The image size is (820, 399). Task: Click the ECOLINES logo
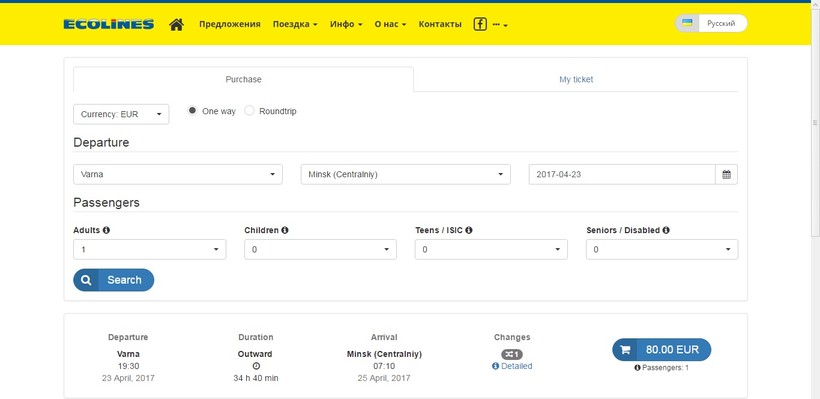[109, 24]
